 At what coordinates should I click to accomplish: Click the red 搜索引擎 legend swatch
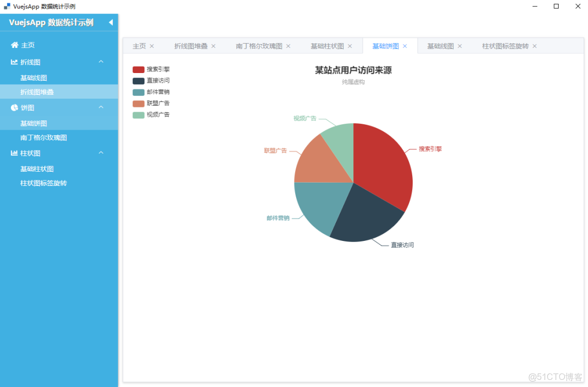coord(137,69)
